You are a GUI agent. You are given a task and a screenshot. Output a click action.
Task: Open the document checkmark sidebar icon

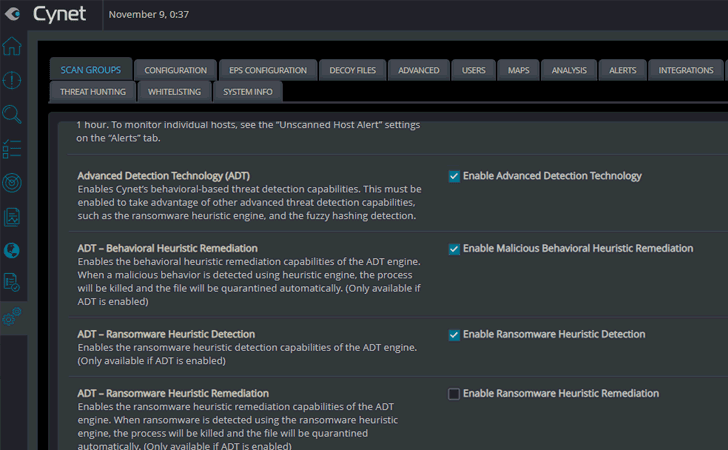click(12, 282)
